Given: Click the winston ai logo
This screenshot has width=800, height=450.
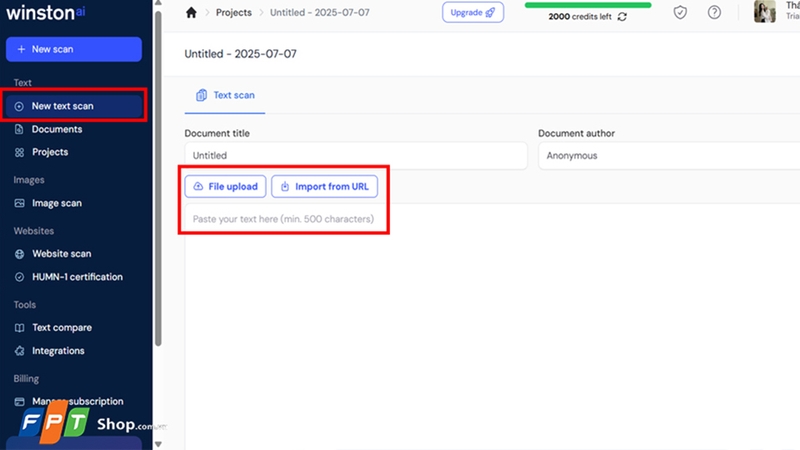Looking at the screenshot, I should tap(45, 13).
